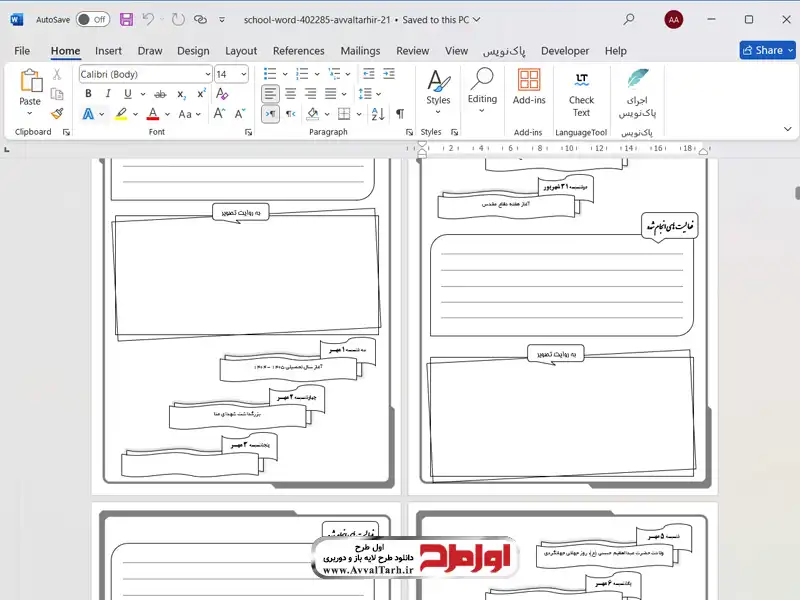Click the Clear All Formatting icon
The width and height of the screenshot is (800, 600).
click(223, 93)
